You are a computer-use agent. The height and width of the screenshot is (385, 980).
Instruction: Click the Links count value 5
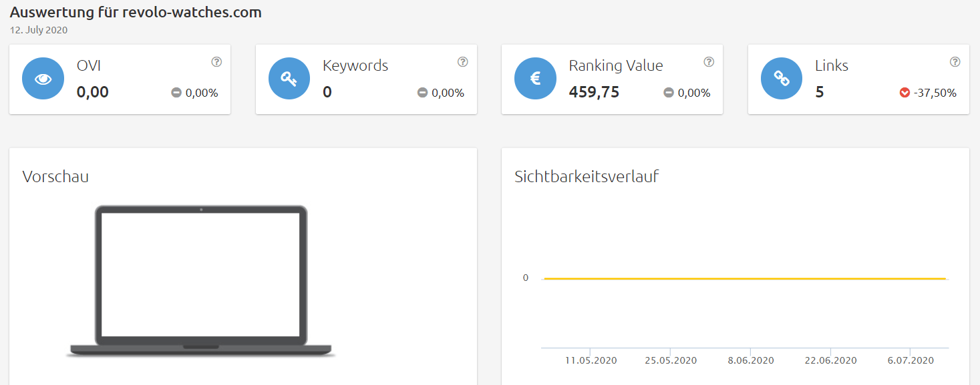click(819, 92)
